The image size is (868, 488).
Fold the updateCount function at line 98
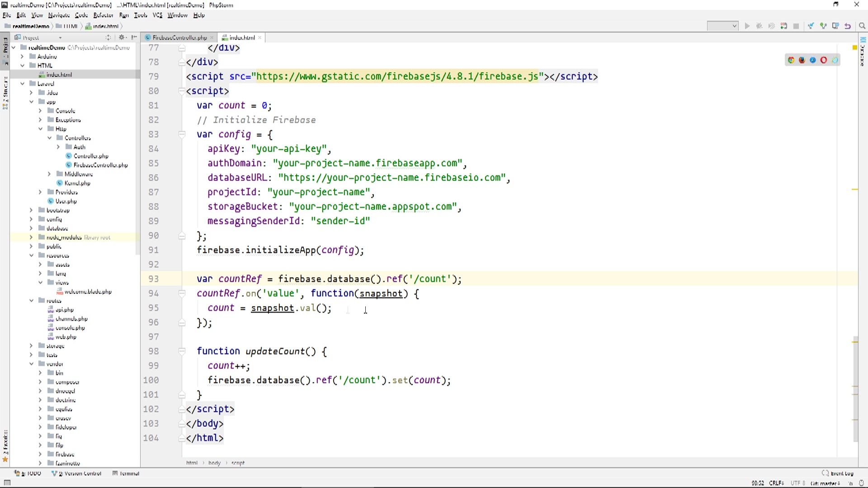coord(182,351)
